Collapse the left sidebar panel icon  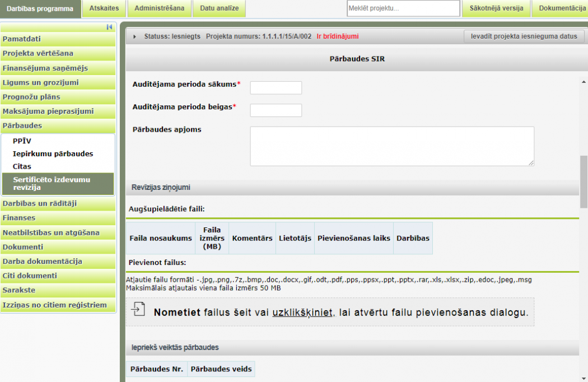110,27
